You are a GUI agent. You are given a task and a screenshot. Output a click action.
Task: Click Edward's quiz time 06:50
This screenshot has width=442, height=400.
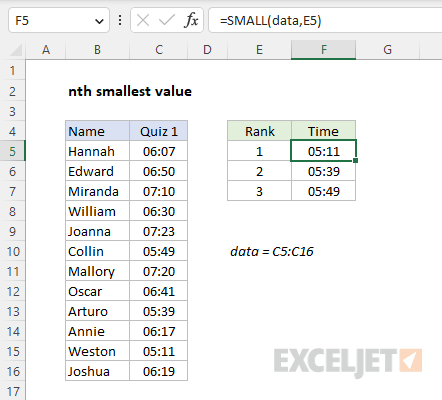pyautogui.click(x=159, y=171)
